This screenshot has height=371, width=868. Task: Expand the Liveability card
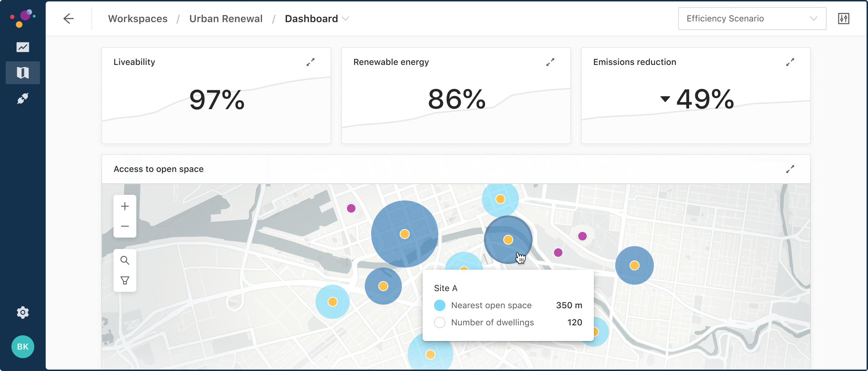coord(311,62)
